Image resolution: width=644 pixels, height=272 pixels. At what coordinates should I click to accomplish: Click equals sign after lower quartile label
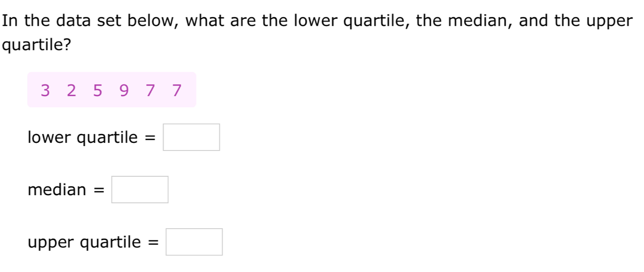coord(151,138)
